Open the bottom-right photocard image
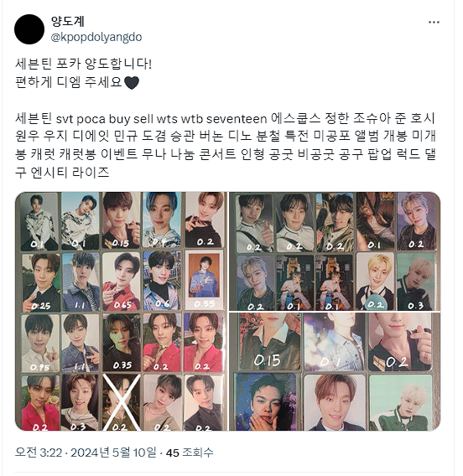This screenshot has width=463, height=476. coord(335,372)
